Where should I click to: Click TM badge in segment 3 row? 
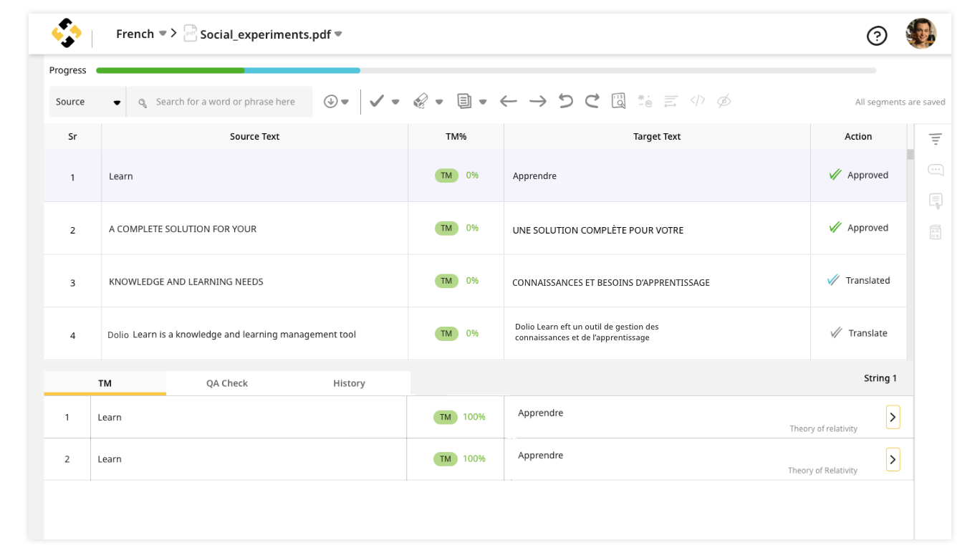(x=446, y=281)
